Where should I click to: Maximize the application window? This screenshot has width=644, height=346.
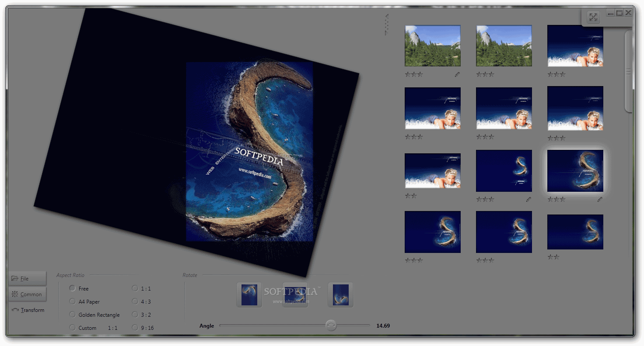coord(619,13)
